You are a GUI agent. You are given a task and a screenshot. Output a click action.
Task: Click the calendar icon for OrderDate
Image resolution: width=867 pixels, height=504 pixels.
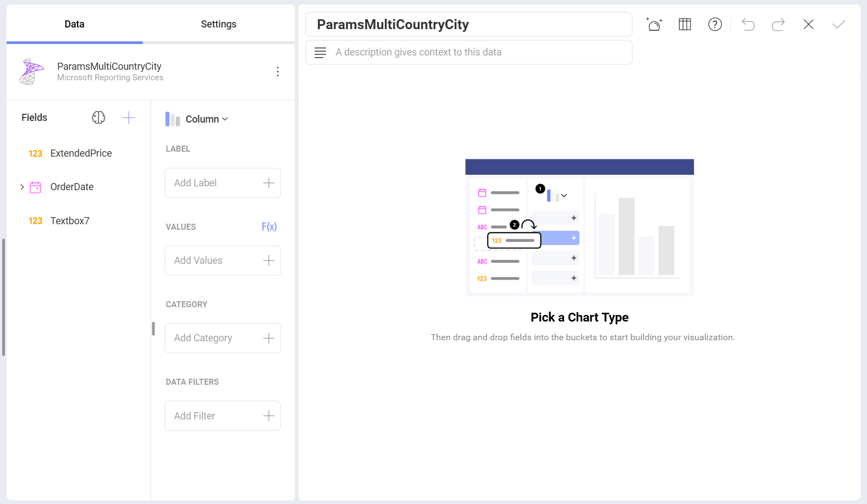point(35,187)
